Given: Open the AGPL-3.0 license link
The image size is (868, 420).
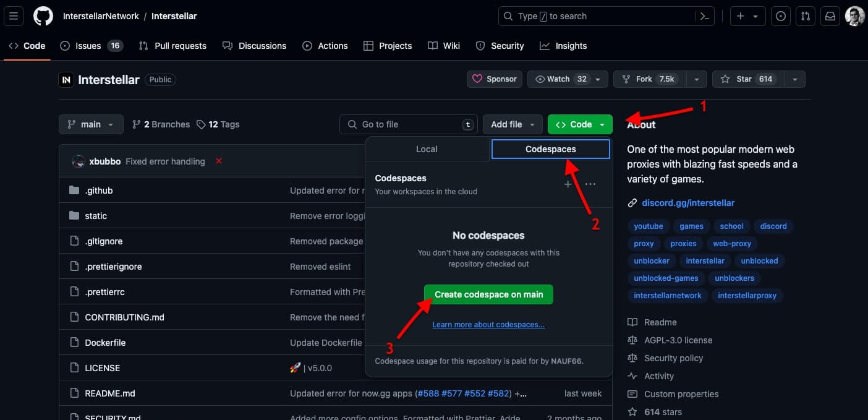Looking at the screenshot, I should [670, 340].
